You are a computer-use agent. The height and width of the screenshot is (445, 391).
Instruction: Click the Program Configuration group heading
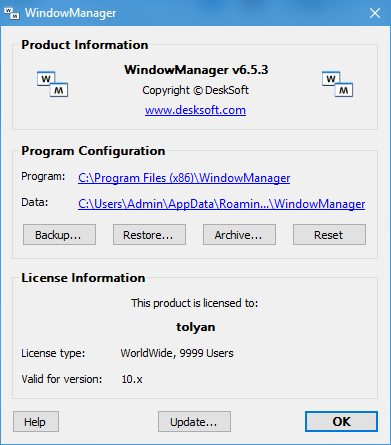pyautogui.click(x=93, y=151)
